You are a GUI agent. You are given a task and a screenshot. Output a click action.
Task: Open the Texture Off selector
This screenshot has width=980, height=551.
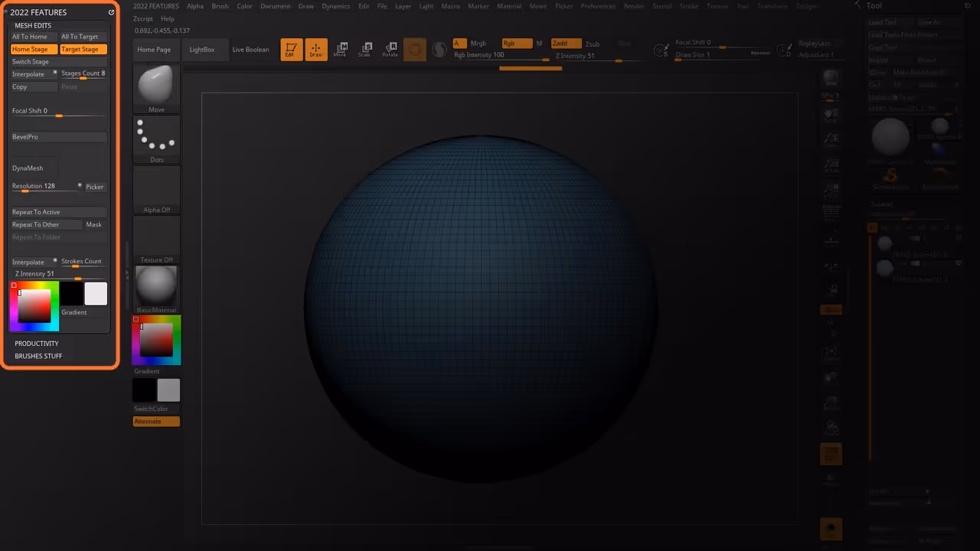pyautogui.click(x=156, y=240)
